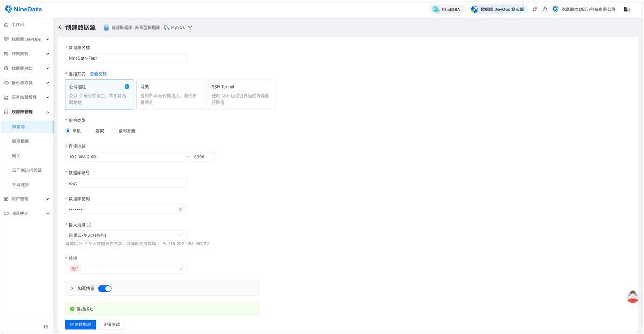
Task: Toggle password visibility eye icon
Action: (181, 209)
